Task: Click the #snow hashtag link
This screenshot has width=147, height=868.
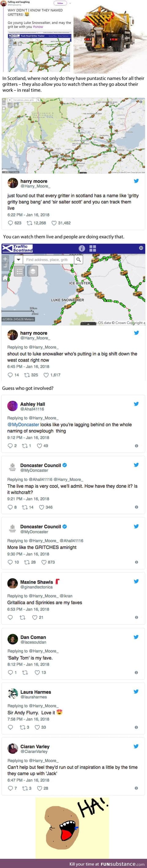Action: click(38, 27)
